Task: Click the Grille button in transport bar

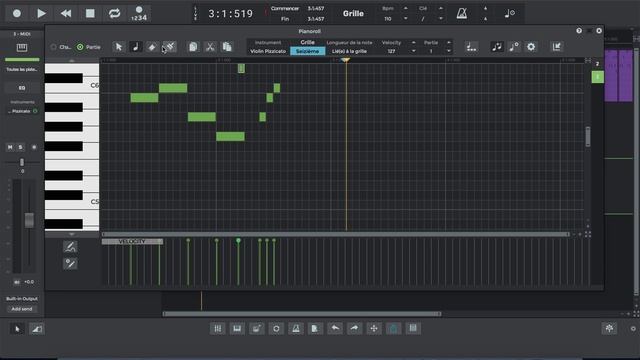Action: pyautogui.click(x=353, y=13)
